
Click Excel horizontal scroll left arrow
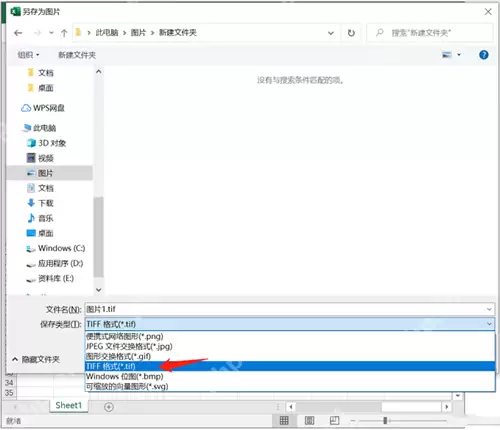tap(291, 407)
